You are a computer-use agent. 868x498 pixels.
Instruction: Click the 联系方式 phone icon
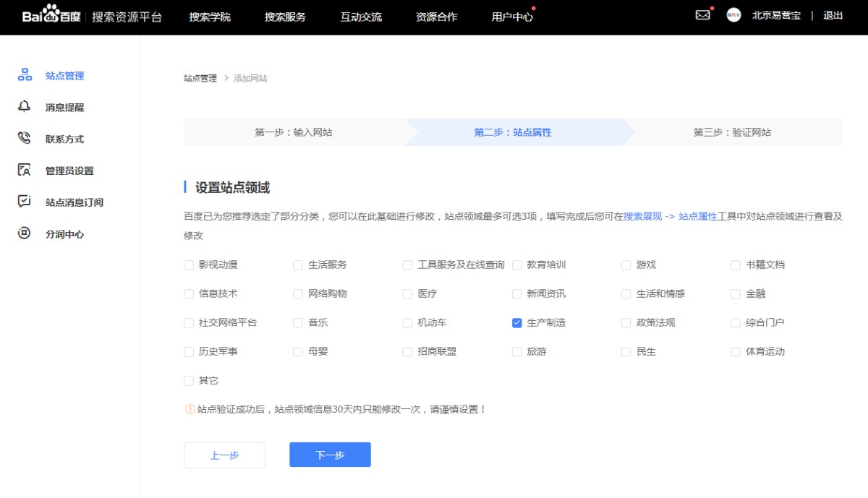click(x=25, y=139)
